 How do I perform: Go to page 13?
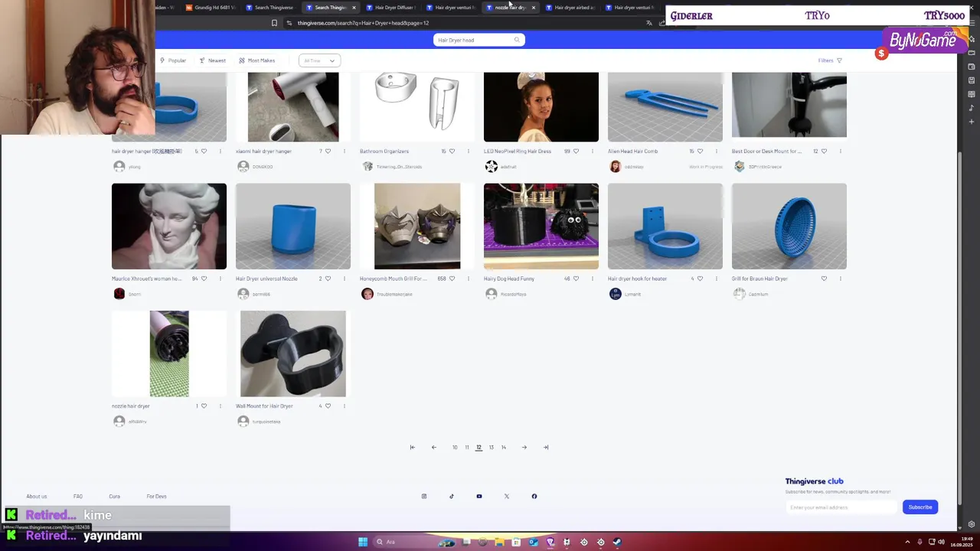[x=492, y=448]
